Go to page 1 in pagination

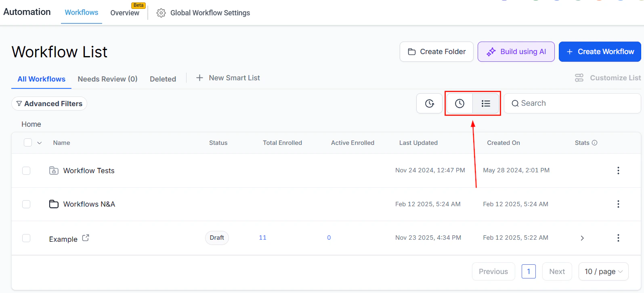click(529, 272)
